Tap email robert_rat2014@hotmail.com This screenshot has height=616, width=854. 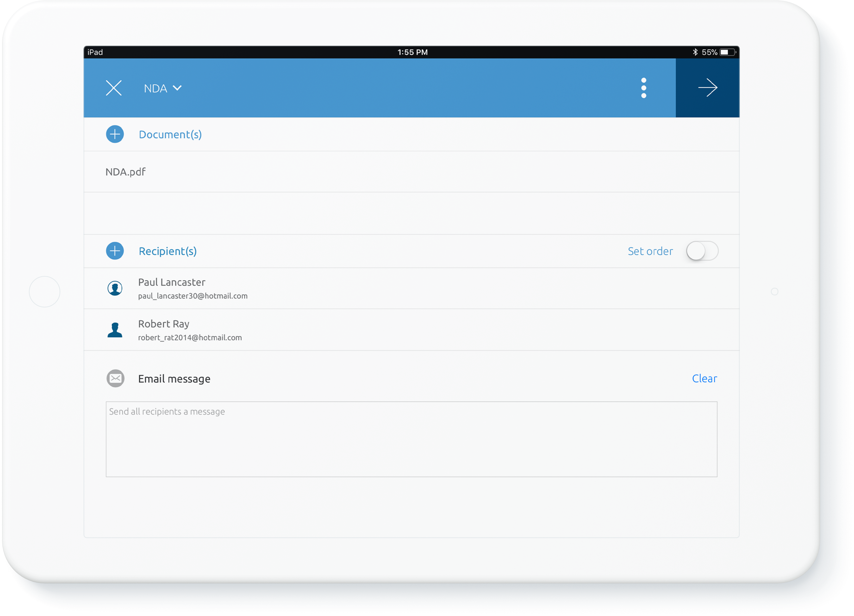click(190, 338)
